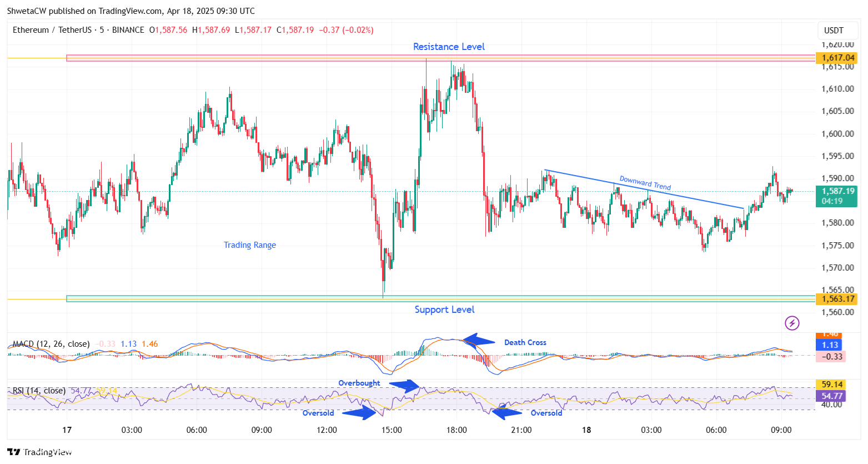Select the Downward Trend label
The height and width of the screenshot is (464, 868).
[645, 183]
